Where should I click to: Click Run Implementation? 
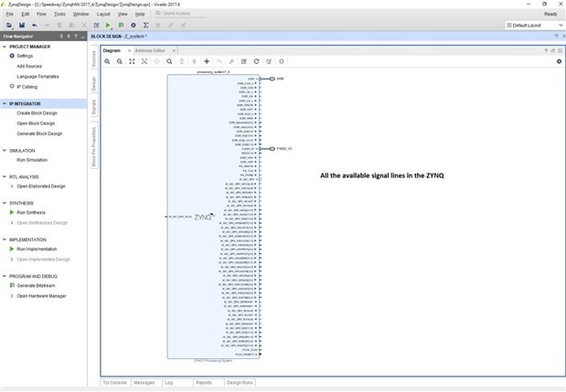click(37, 249)
